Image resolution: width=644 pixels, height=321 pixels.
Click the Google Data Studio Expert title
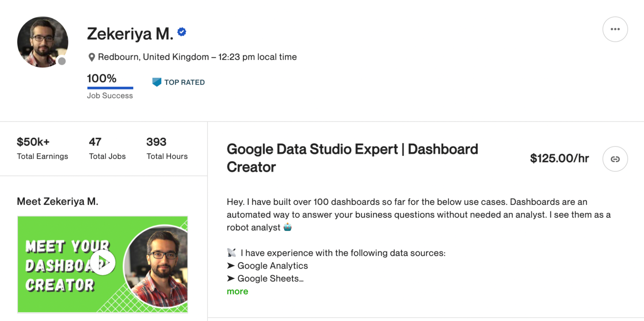(352, 158)
